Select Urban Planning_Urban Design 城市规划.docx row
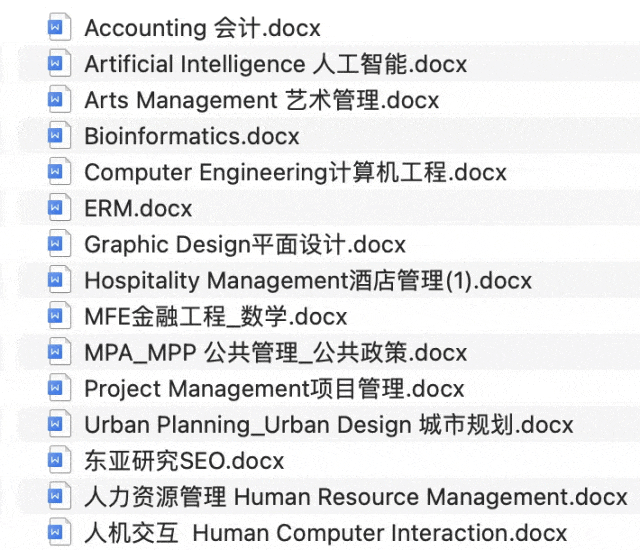The height and width of the screenshot is (550, 640). pyautogui.click(x=328, y=425)
